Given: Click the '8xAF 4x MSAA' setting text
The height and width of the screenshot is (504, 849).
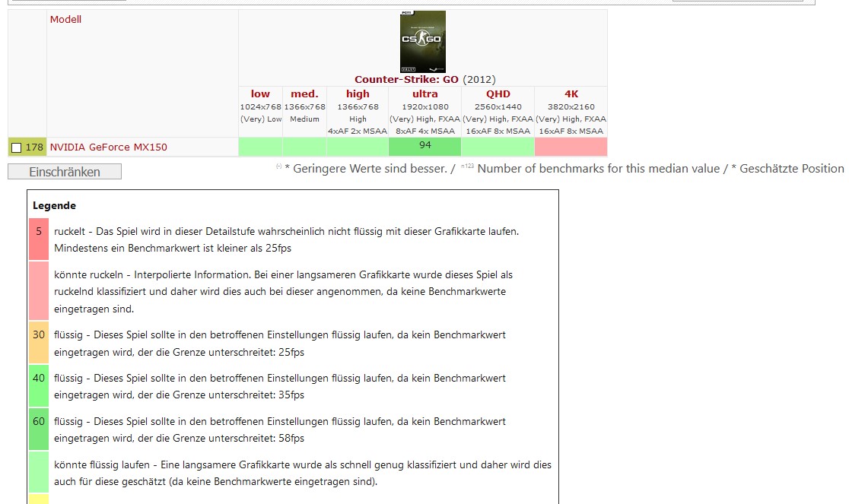Looking at the screenshot, I should click(x=425, y=131).
